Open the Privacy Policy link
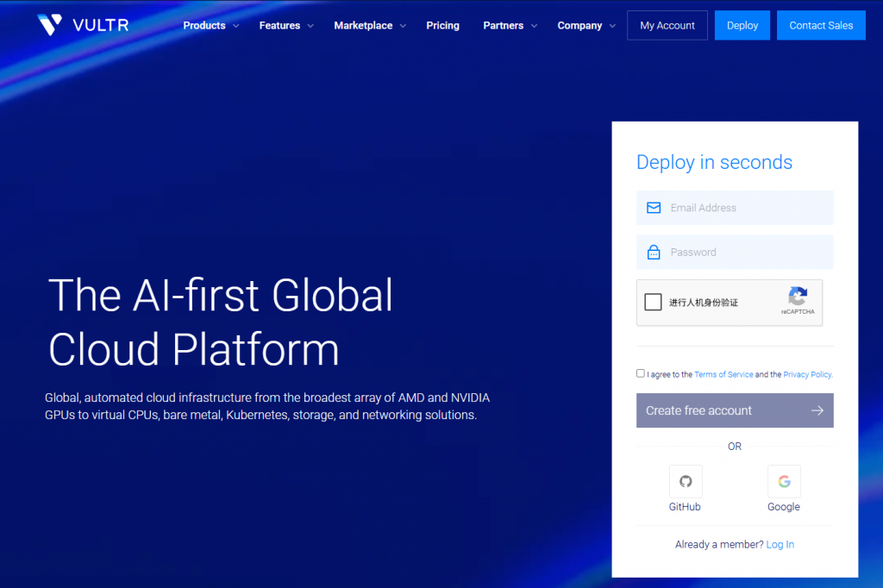This screenshot has width=883, height=588. pyautogui.click(x=808, y=374)
